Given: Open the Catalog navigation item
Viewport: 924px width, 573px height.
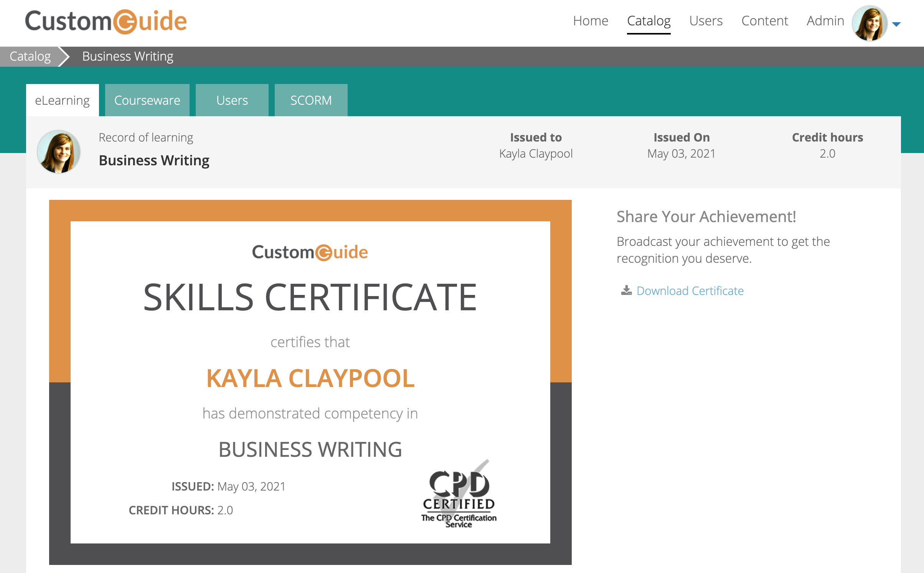Looking at the screenshot, I should (648, 21).
